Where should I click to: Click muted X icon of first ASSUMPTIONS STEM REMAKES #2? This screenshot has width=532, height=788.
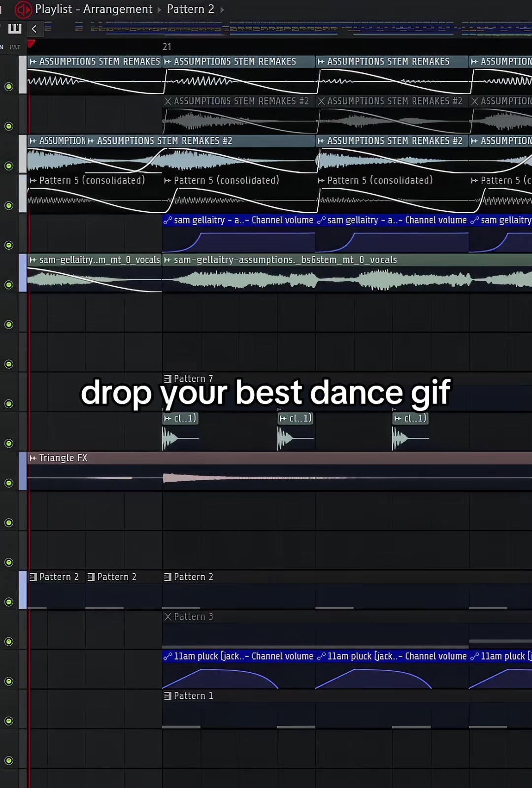[167, 101]
